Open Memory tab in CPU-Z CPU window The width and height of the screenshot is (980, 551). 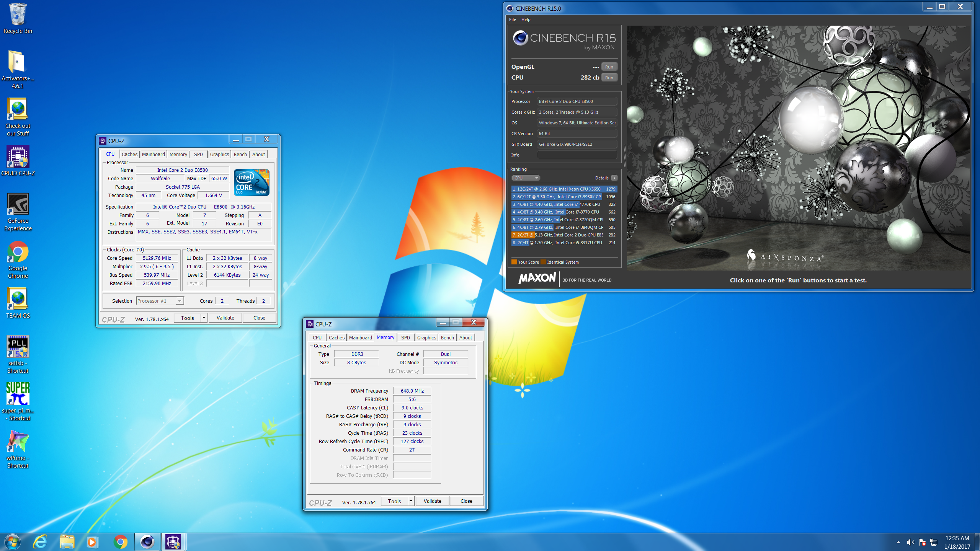178,154
